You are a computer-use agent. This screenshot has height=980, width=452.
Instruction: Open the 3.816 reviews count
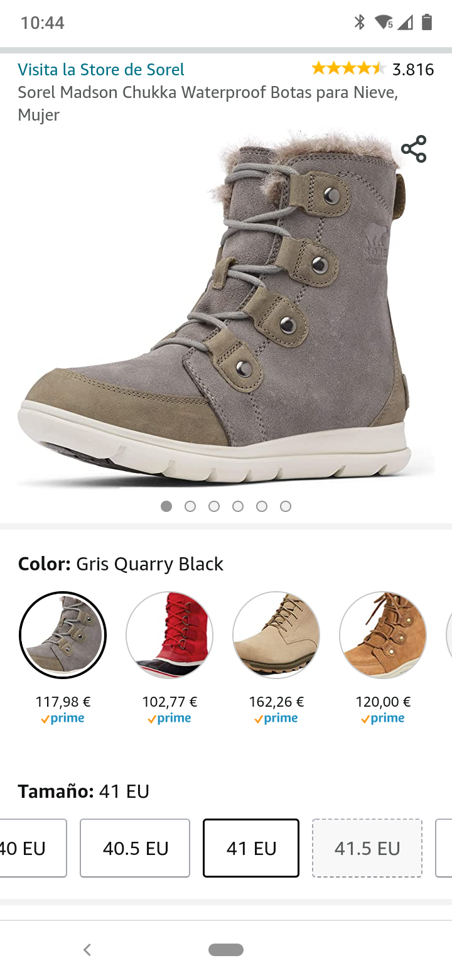click(413, 69)
